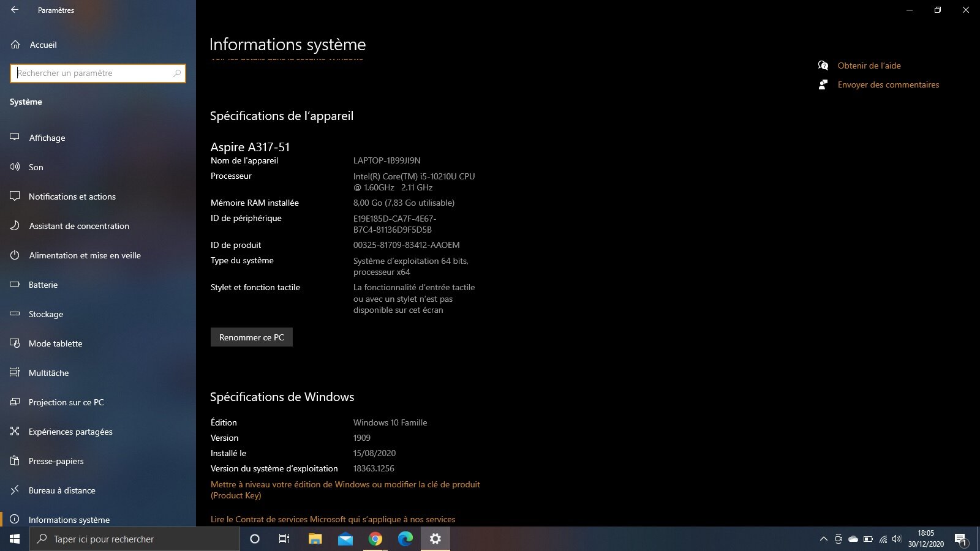Open the volume control in the tray
The image size is (980, 551).
(897, 539)
